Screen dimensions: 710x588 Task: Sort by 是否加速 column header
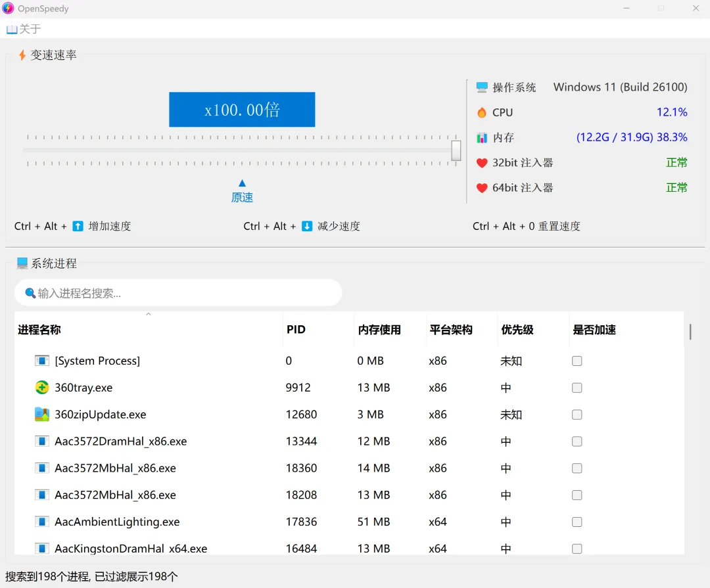[627, 330]
